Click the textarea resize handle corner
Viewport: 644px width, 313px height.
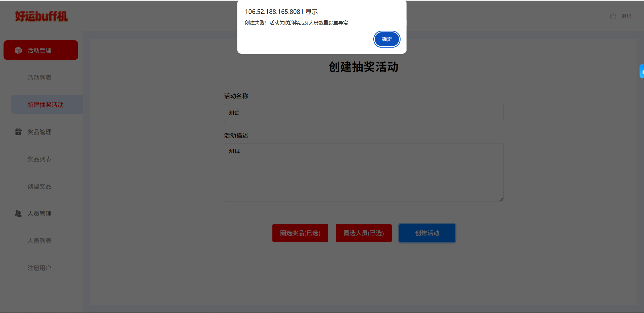[501, 199]
